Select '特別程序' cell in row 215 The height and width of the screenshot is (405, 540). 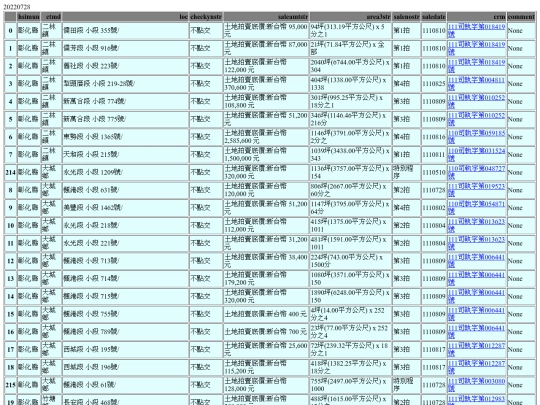(x=406, y=385)
